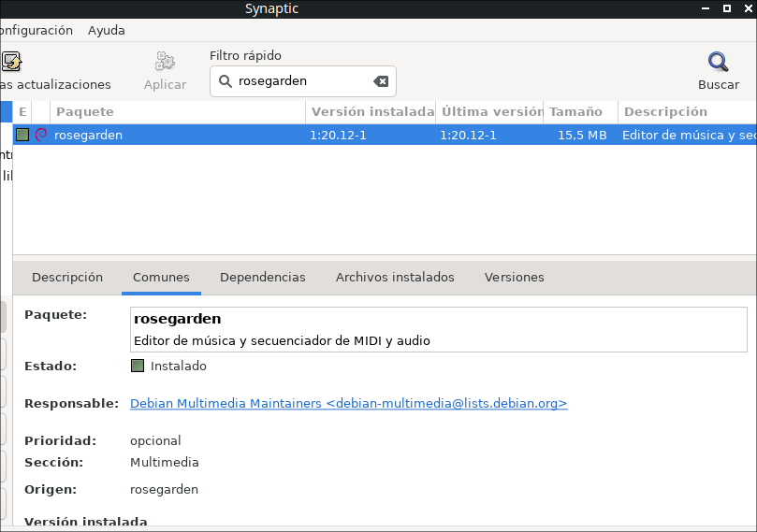Click the Origen value rosegarden

[164, 490]
